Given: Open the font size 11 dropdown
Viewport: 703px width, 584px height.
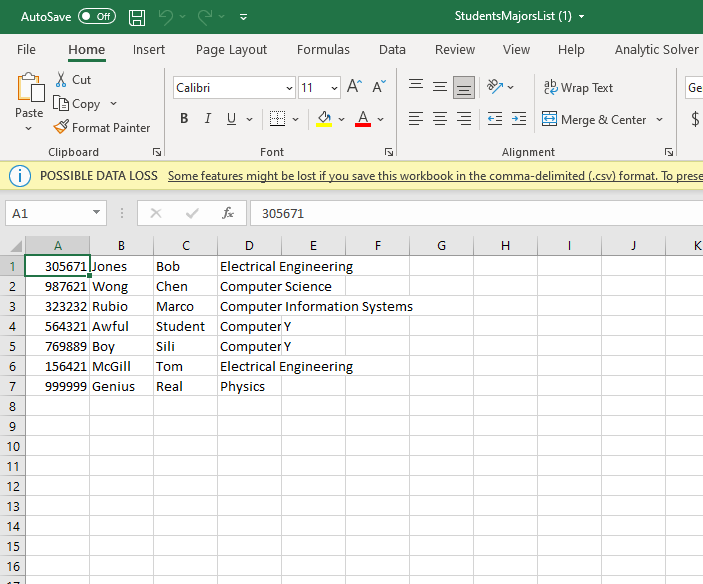Looking at the screenshot, I should click(334, 88).
